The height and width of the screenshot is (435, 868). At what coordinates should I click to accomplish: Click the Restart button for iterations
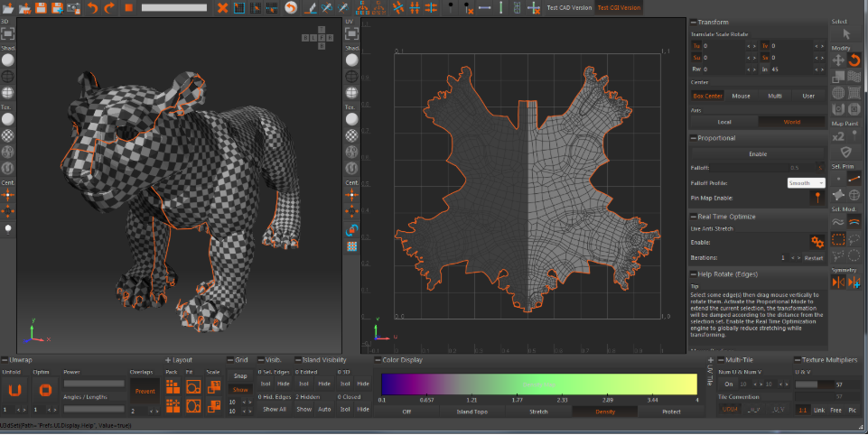[813, 258]
